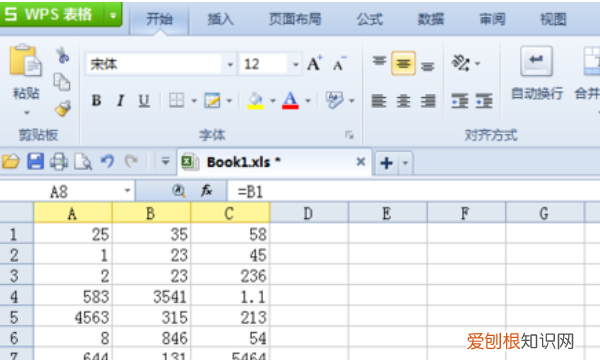Screen dimensions: 600x360
Task: Click the formula bar zoom/lookup icon
Action: coord(179,190)
